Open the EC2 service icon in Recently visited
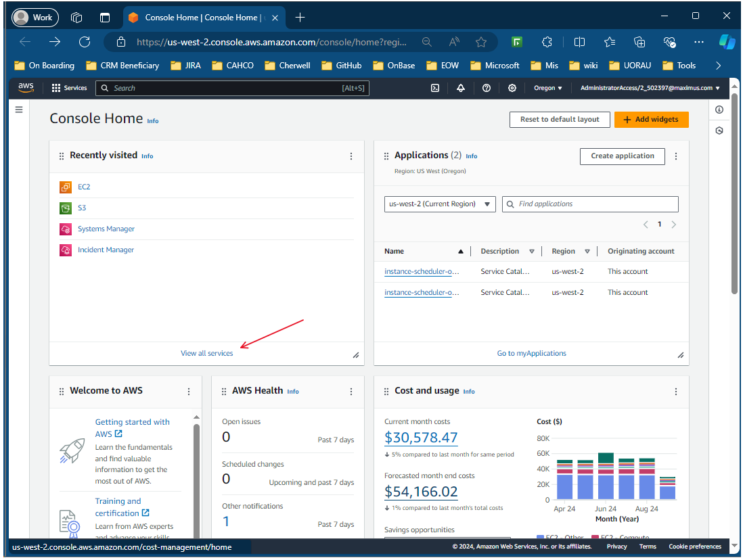 pyautogui.click(x=65, y=187)
